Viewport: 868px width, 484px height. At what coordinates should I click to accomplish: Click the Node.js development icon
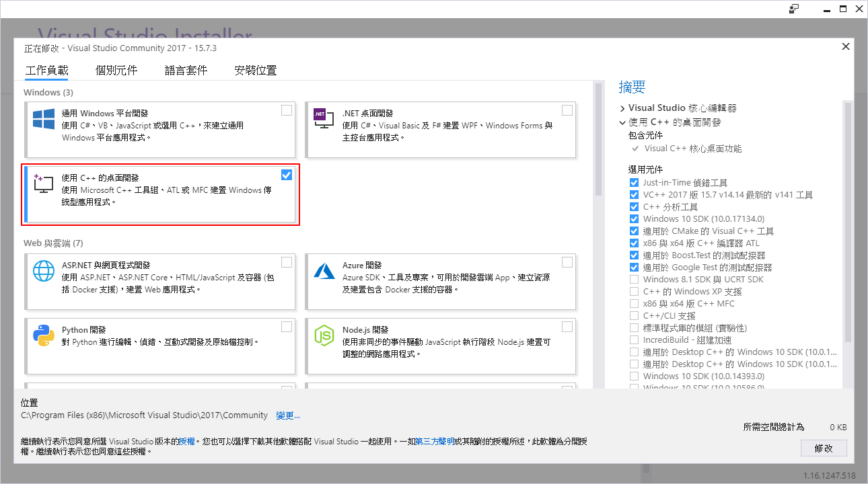[x=324, y=335]
